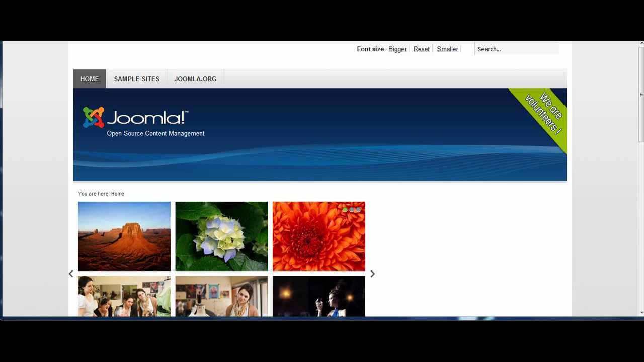Click the 'Font size' label
The image size is (644, 362).
370,49
